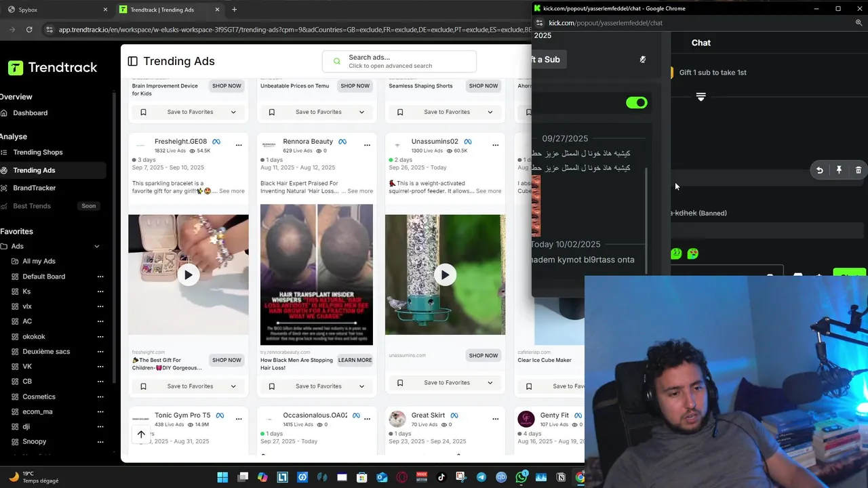
Task: Click the pin icon in Kick chat
Action: point(839,170)
